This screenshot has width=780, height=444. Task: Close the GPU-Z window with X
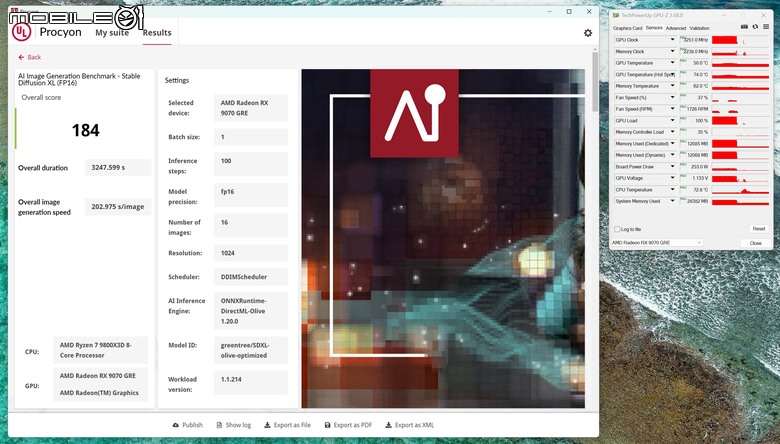pyautogui.click(x=764, y=15)
